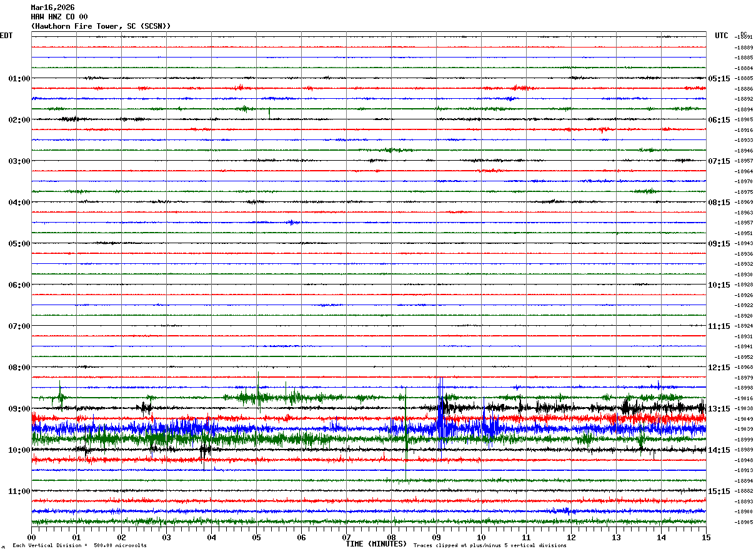The image size is (756, 554).
Task: Select the 08:00 EDT row label
Action: pyautogui.click(x=19, y=368)
